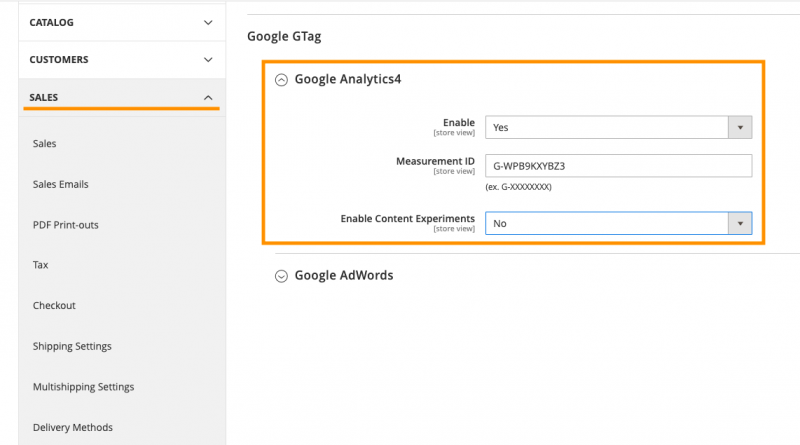Click the Measurement ID input field
This screenshot has height=445, width=800.
click(617, 166)
